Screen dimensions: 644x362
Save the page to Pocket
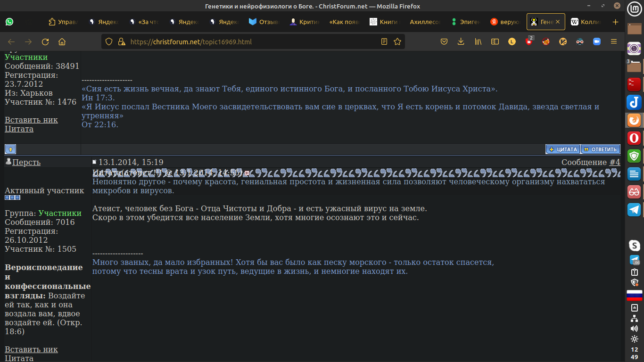click(444, 41)
